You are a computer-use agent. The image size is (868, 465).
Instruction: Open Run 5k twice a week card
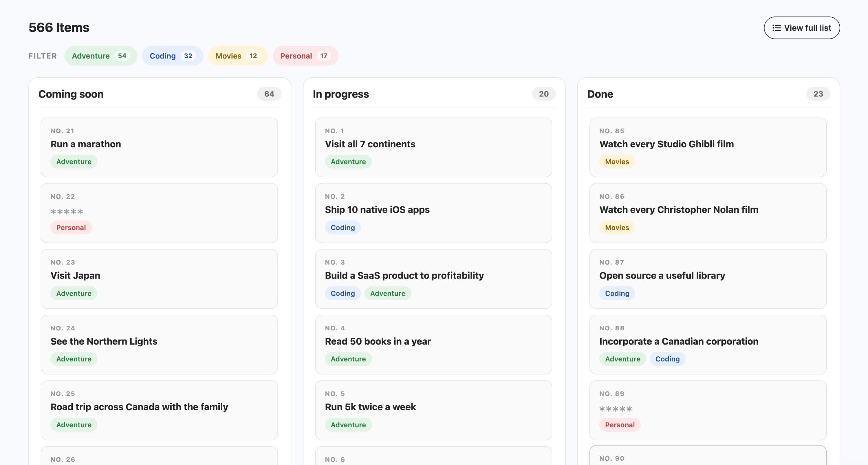(433, 410)
